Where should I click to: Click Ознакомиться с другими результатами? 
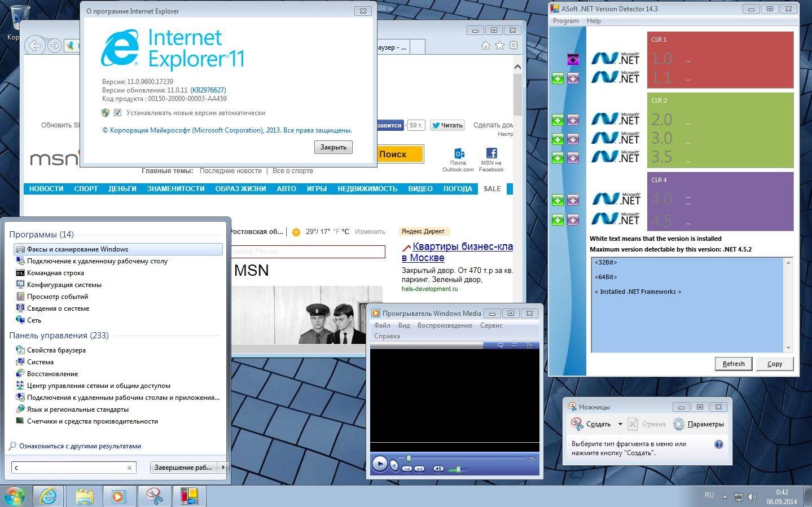(x=80, y=446)
